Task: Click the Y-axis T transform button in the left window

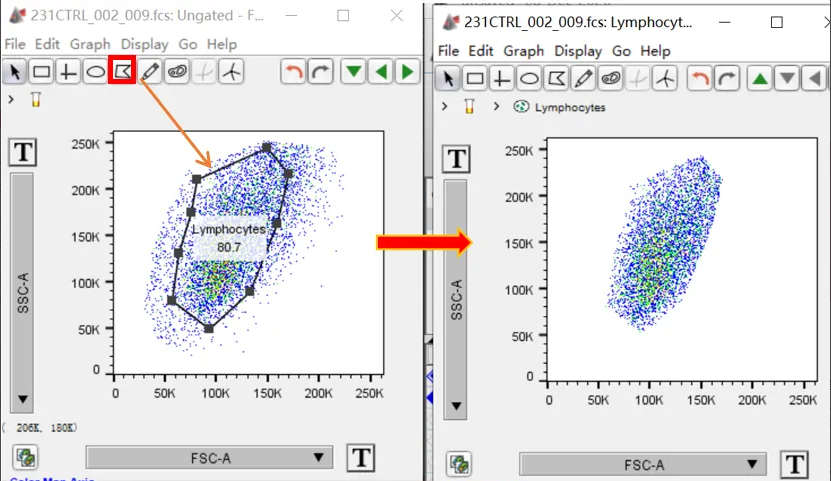Action: point(23,152)
